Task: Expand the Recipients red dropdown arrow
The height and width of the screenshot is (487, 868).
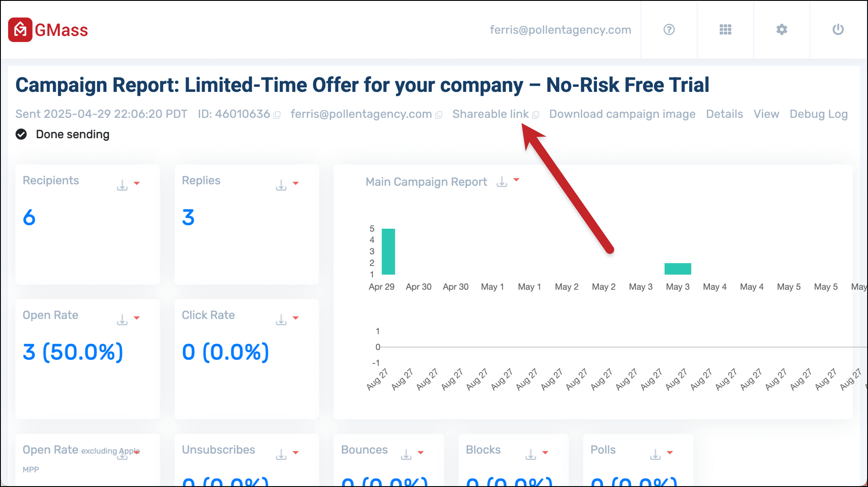Action: 137,183
